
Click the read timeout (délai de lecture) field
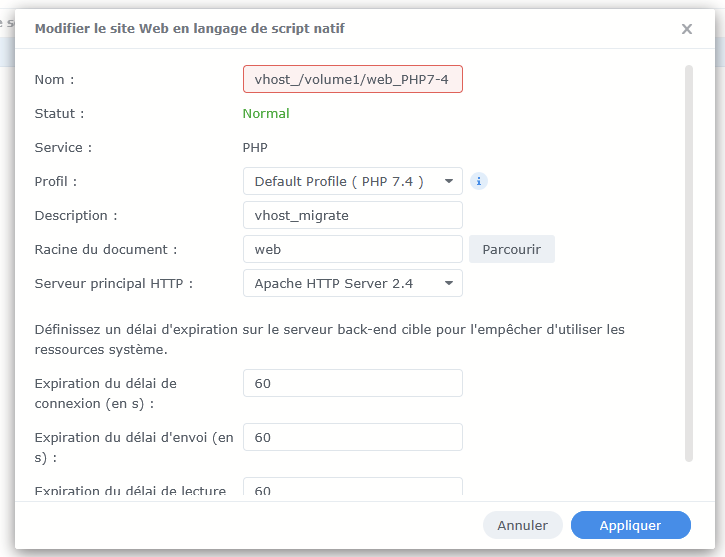[352, 489]
